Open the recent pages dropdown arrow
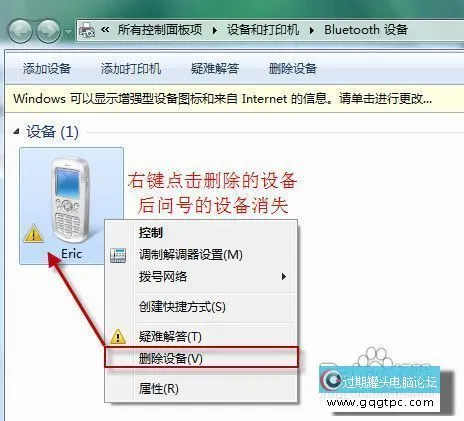The width and height of the screenshot is (464, 421). pos(68,31)
